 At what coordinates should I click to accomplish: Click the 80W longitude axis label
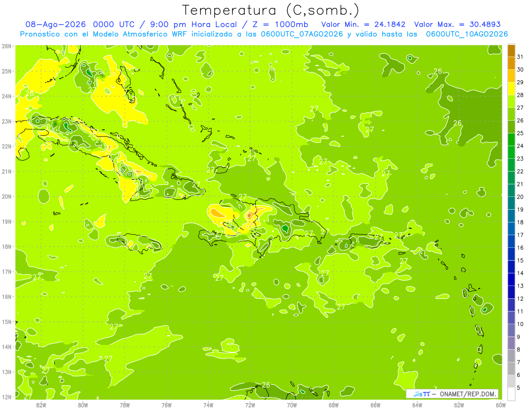click(83, 405)
